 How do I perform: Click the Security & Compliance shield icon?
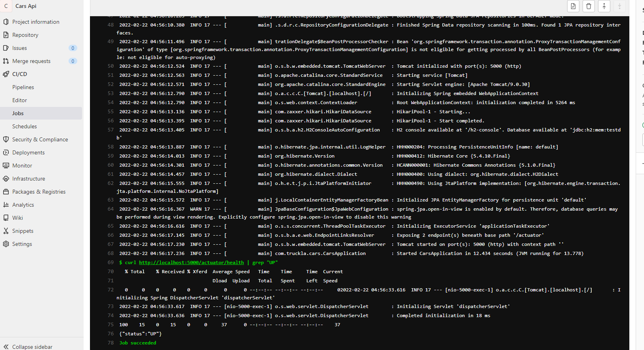(6, 139)
